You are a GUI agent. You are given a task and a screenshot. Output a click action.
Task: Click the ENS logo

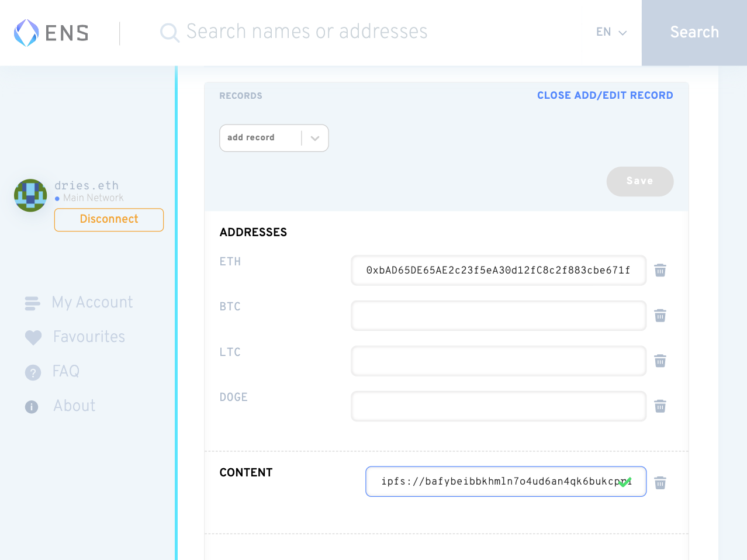click(x=50, y=32)
